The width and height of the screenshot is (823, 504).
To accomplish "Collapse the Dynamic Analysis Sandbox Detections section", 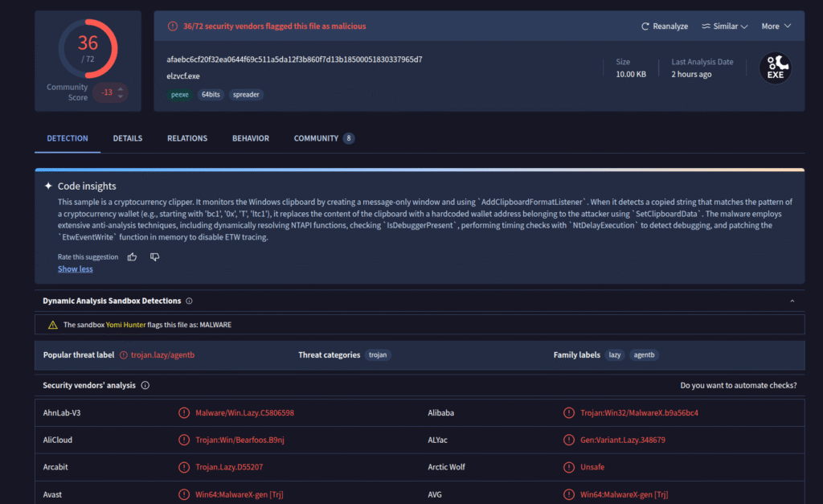I will click(792, 301).
